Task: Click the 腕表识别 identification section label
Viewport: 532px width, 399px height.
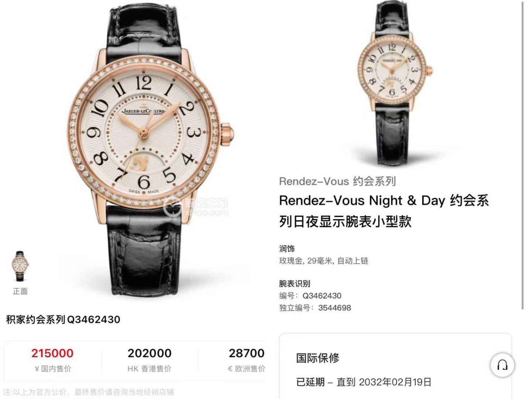Action: click(294, 284)
